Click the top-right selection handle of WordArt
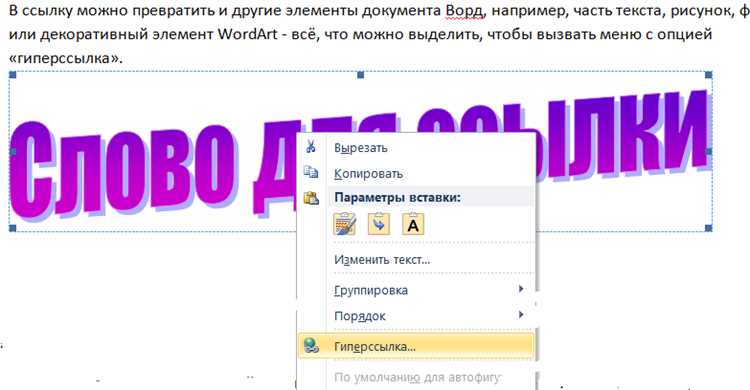 708,75
